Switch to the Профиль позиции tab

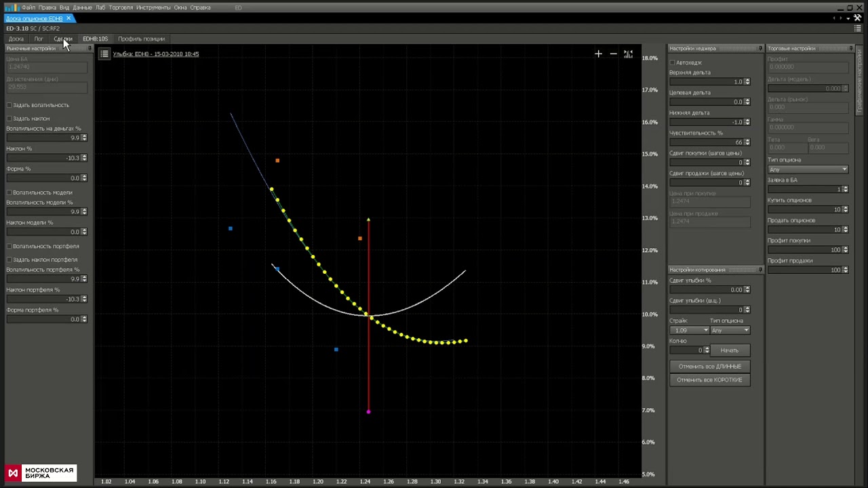pyautogui.click(x=141, y=39)
